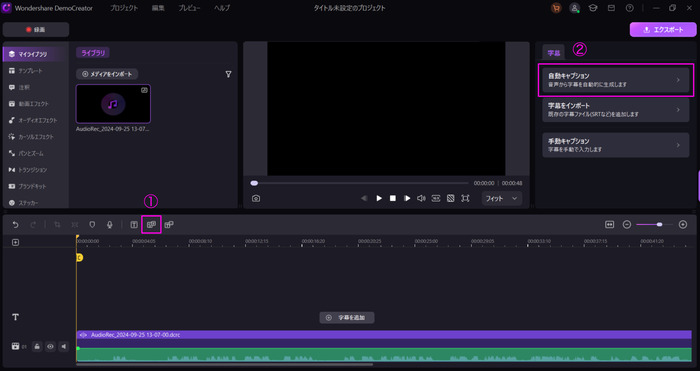Select the ライブラリ tab
The image size is (700, 371).
click(x=93, y=53)
